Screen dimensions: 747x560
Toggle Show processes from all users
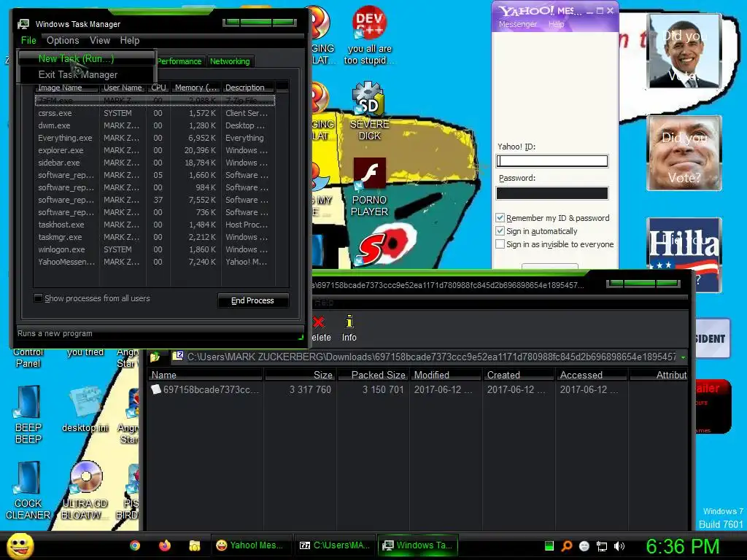point(38,298)
